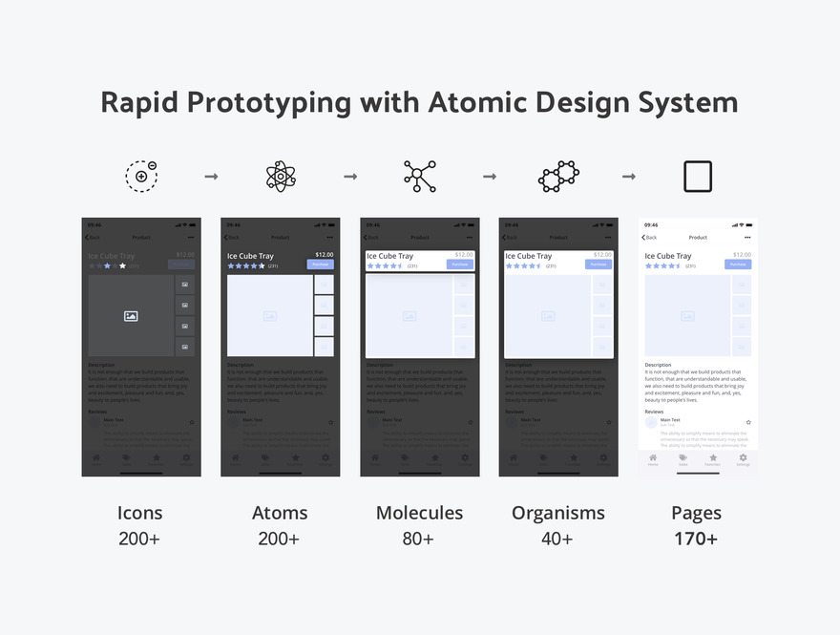Tap Back chevron in the Pages mockup
Screen dimensions: 840x635
coord(643,238)
